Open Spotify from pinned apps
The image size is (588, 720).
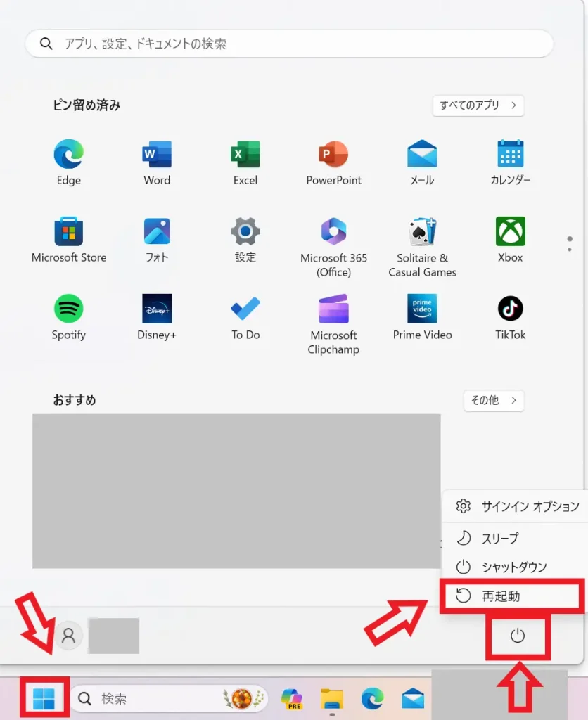tap(69, 317)
